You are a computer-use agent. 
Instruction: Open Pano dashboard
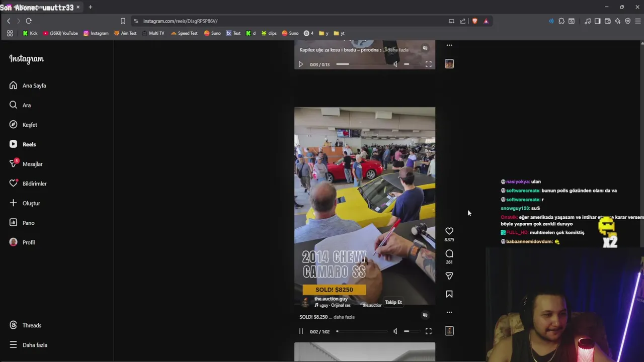point(22,223)
